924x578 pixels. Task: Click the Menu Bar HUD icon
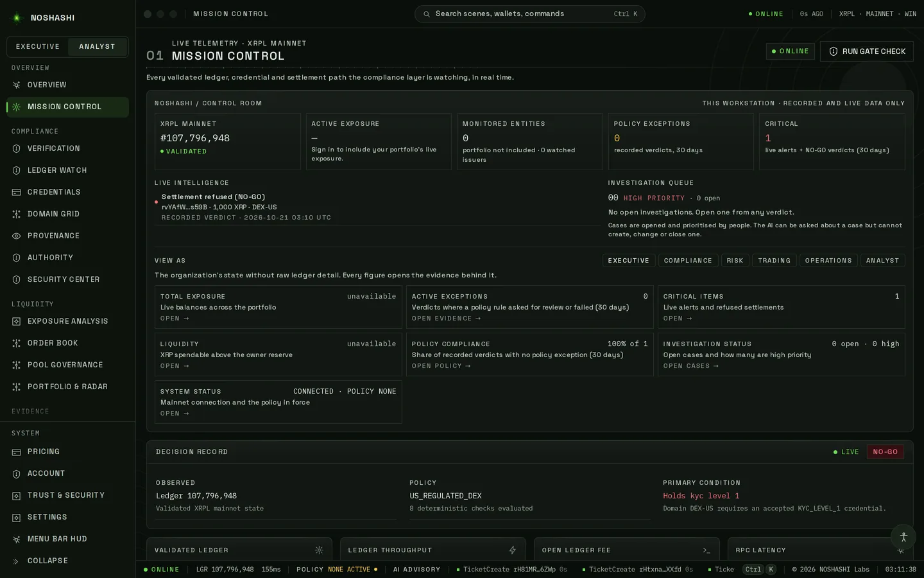17,539
